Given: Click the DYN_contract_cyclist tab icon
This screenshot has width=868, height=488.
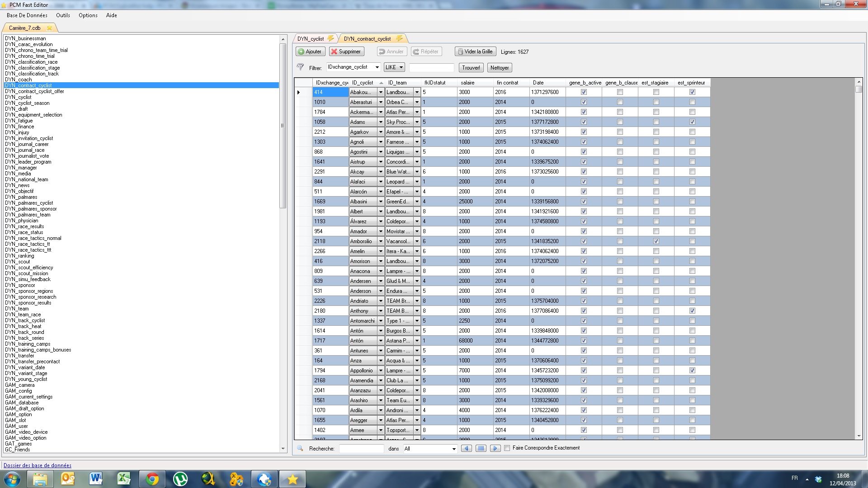Looking at the screenshot, I should tap(400, 38).
